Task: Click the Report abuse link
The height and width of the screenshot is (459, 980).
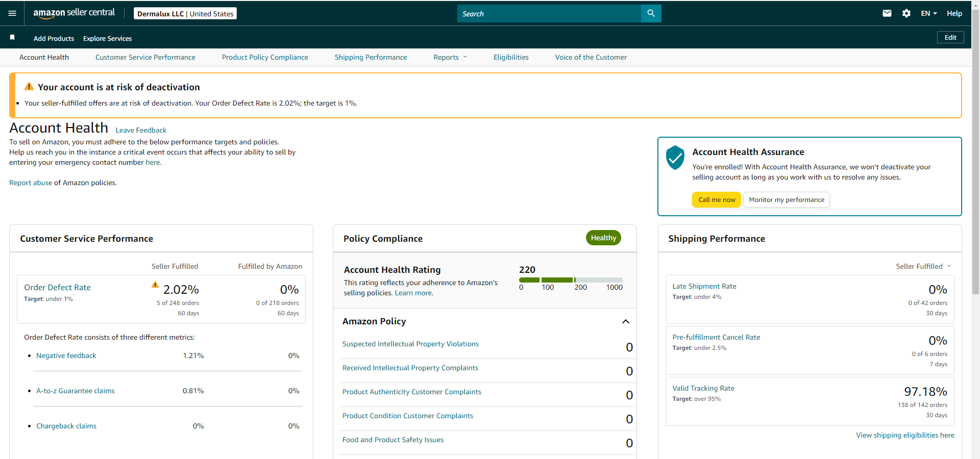Action: (31, 183)
